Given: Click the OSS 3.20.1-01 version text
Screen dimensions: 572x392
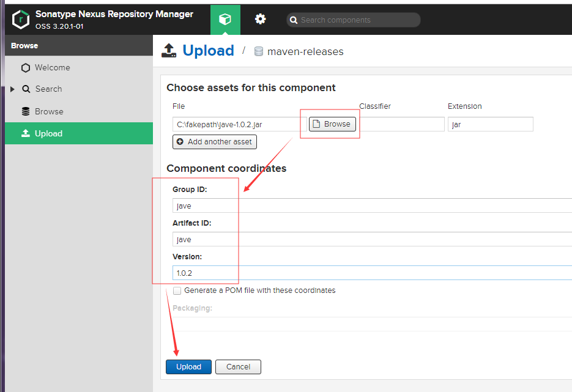Looking at the screenshot, I should point(59,27).
